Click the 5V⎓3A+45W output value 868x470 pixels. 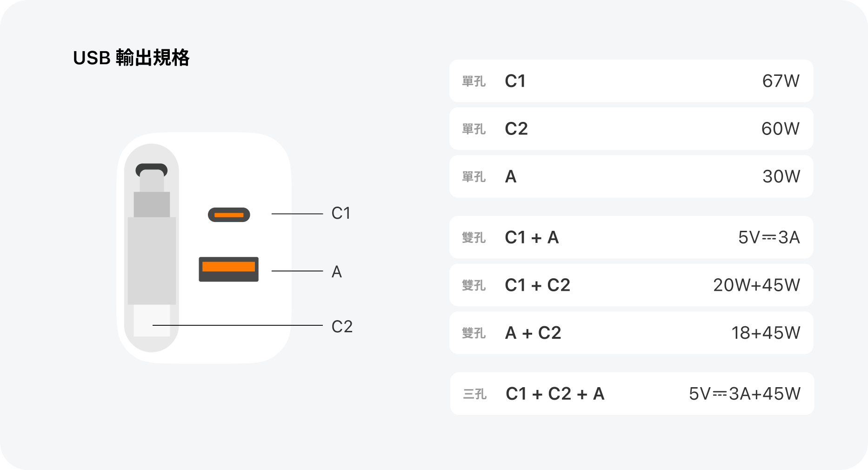pyautogui.click(x=744, y=394)
